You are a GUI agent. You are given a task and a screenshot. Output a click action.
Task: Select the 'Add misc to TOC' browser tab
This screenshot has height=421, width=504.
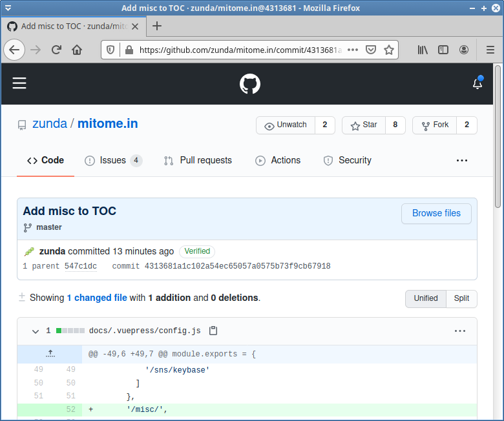[73, 26]
